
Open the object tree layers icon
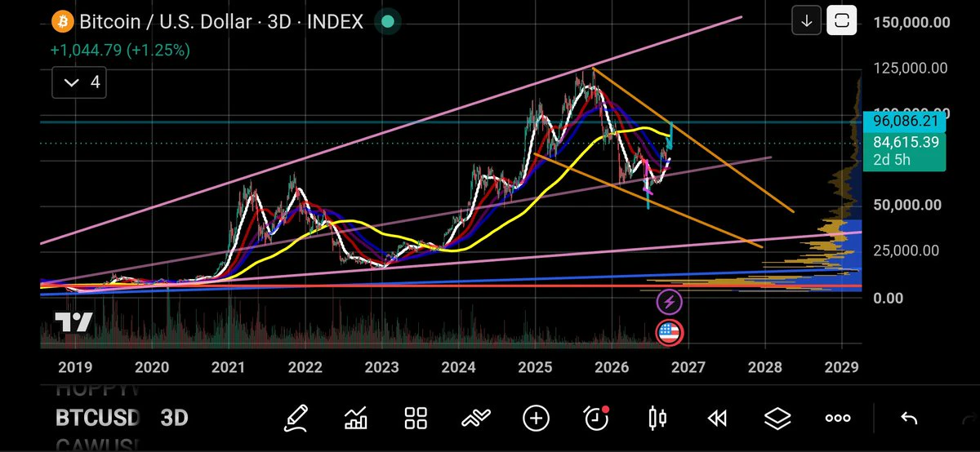(x=777, y=419)
